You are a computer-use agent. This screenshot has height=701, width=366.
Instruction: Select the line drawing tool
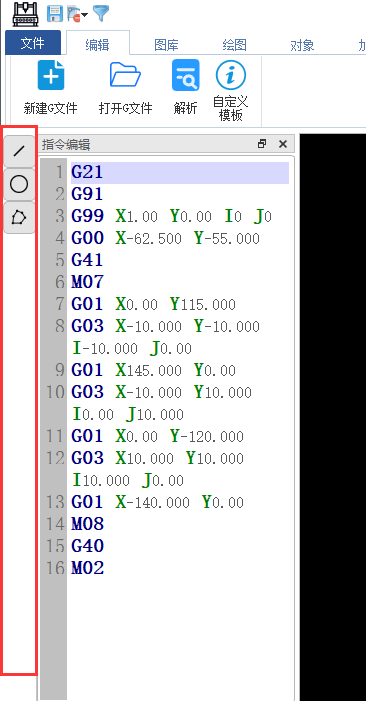(x=19, y=151)
